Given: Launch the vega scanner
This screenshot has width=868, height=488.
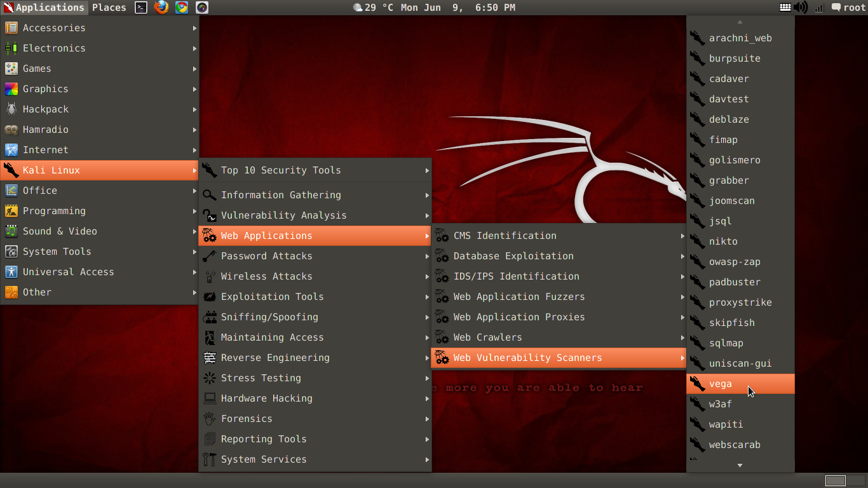Looking at the screenshot, I should 740,384.
